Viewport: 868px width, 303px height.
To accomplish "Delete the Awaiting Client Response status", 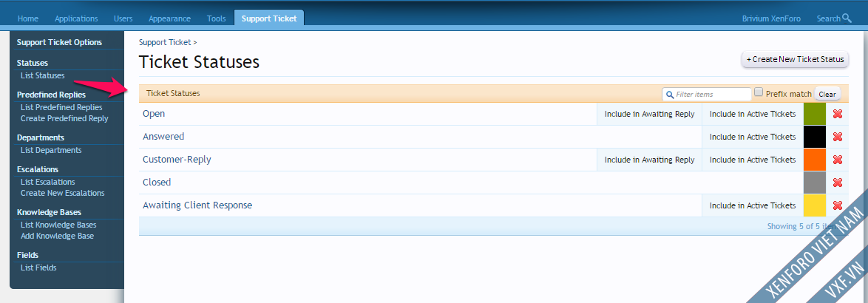I will [x=838, y=205].
